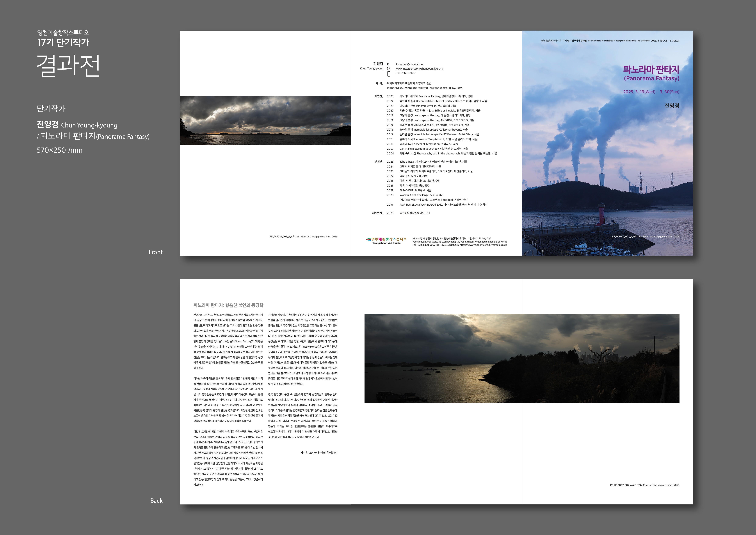
Task: Click the 570×250 /mm size text
Action: click(60, 150)
